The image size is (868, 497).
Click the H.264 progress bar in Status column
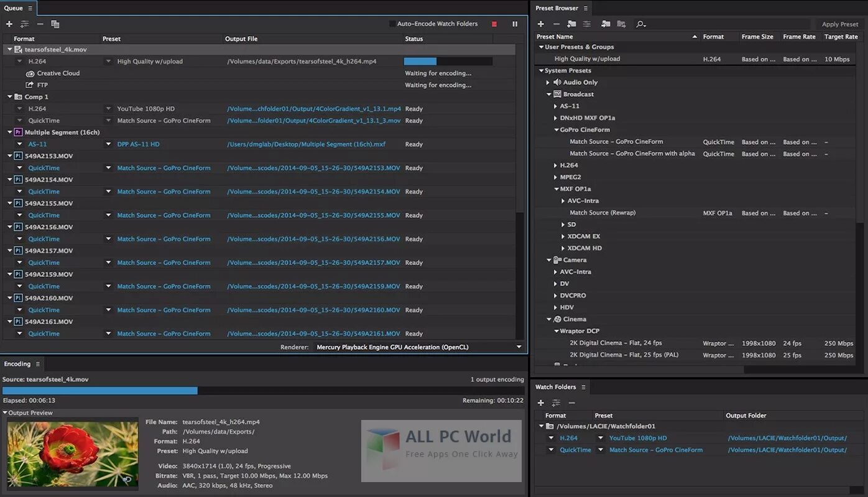pos(448,62)
